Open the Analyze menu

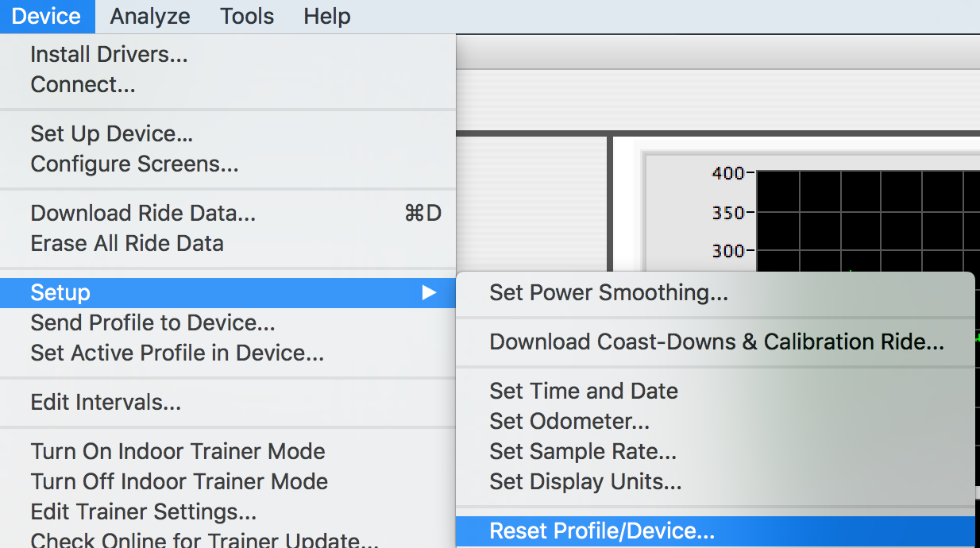pyautogui.click(x=149, y=16)
